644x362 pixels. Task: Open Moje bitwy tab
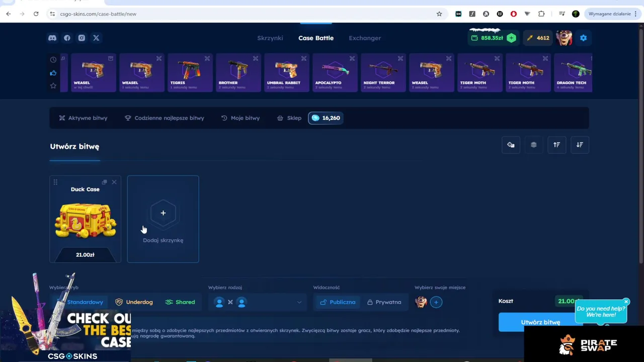pos(240,118)
